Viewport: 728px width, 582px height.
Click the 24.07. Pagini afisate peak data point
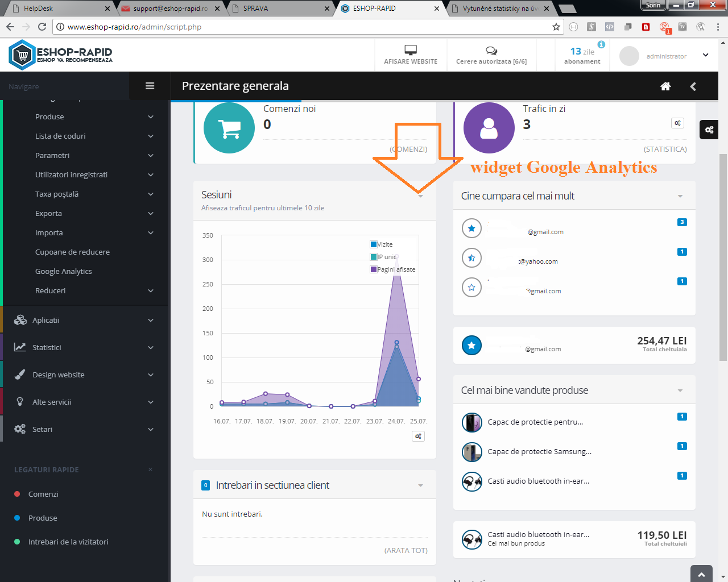click(396, 257)
